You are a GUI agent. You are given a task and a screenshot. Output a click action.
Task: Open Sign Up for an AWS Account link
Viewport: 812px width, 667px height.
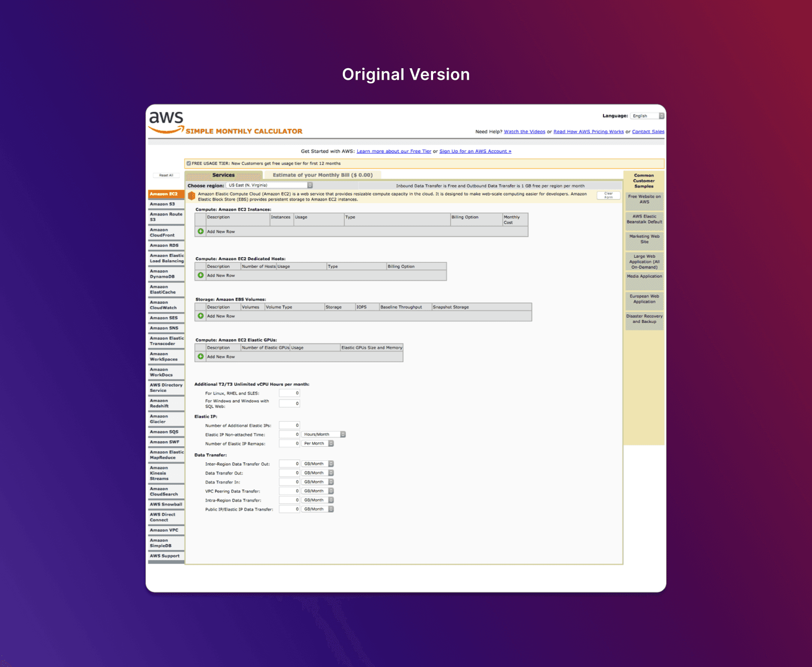(475, 151)
